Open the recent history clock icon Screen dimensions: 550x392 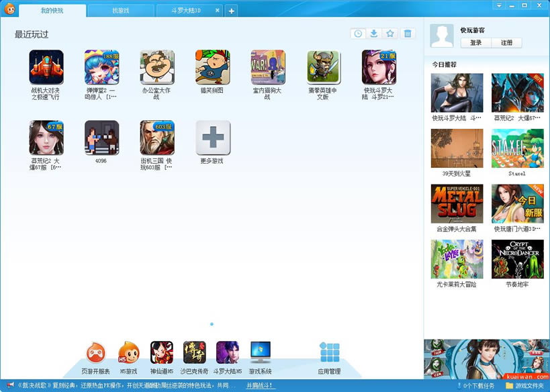(x=358, y=34)
